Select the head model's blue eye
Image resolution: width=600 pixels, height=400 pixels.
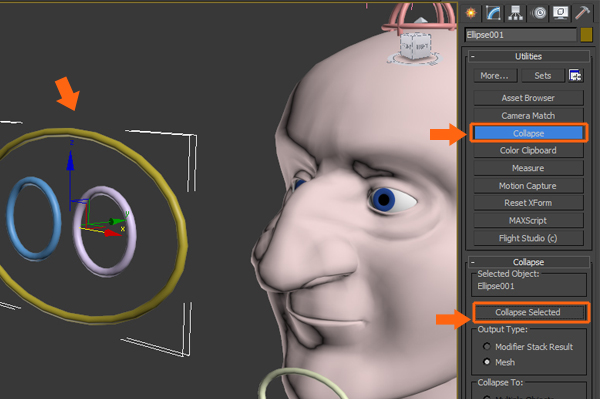click(x=384, y=199)
